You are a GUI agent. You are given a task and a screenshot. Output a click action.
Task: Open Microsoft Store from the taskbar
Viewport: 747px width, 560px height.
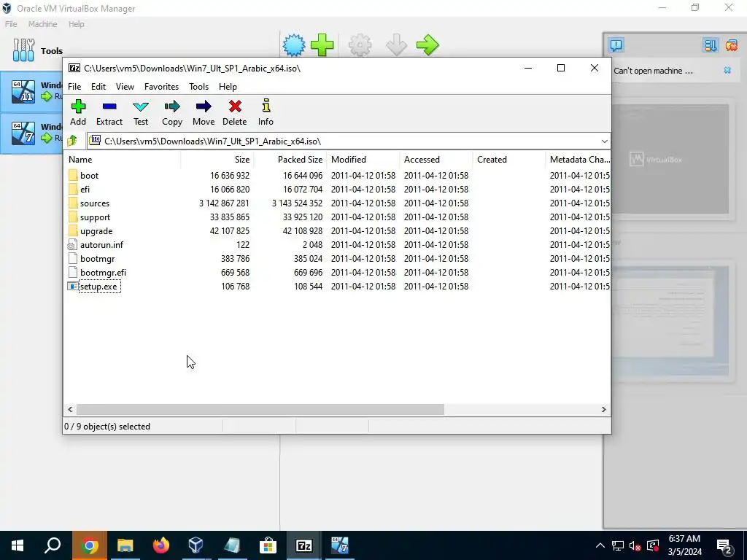268,545
